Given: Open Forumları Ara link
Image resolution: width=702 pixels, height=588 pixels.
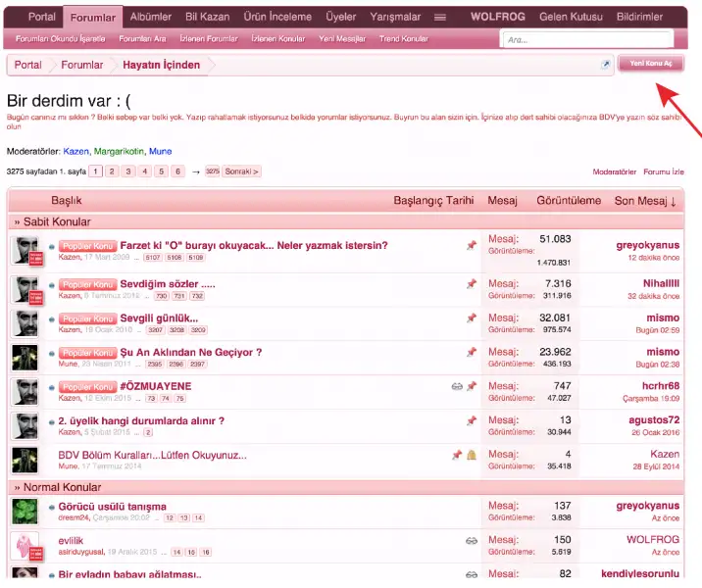Looking at the screenshot, I should point(142,39).
